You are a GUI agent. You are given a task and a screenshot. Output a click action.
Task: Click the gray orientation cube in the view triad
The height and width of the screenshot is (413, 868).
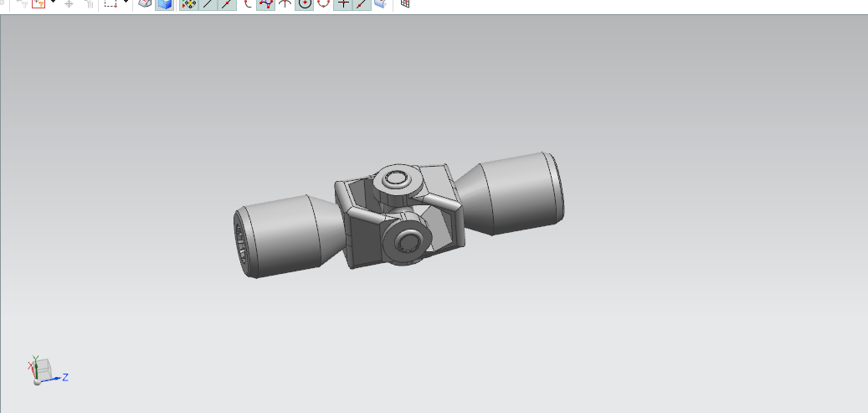pyautogui.click(x=44, y=368)
